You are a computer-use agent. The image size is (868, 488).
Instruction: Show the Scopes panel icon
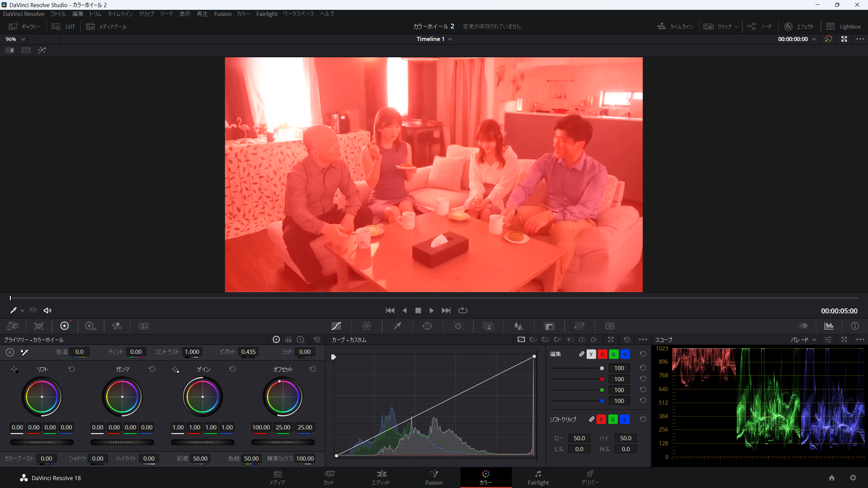pyautogui.click(x=829, y=326)
